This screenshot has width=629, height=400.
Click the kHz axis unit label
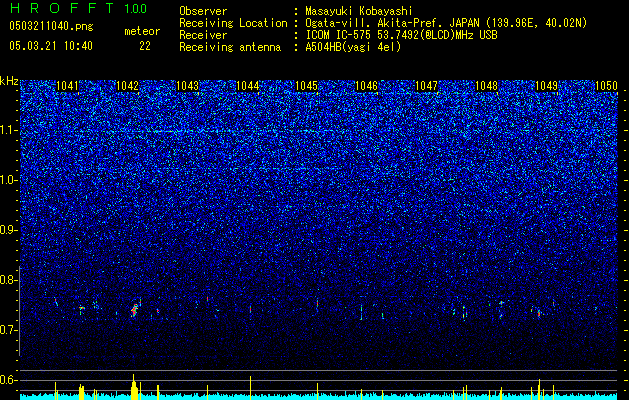(9, 81)
